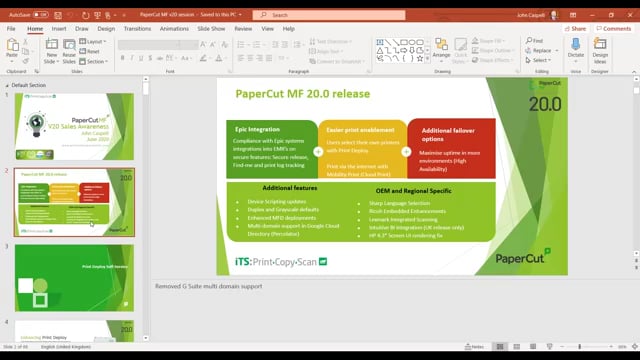The width and height of the screenshot is (640, 360).
Task: Click Increase Font Size icon
Action: tap(203, 44)
